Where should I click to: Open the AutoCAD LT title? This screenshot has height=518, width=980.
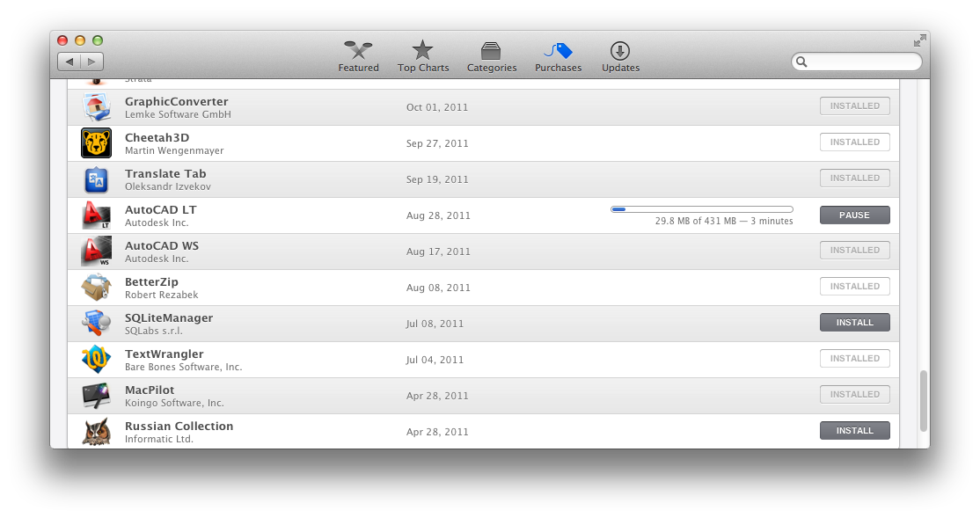pos(160,210)
